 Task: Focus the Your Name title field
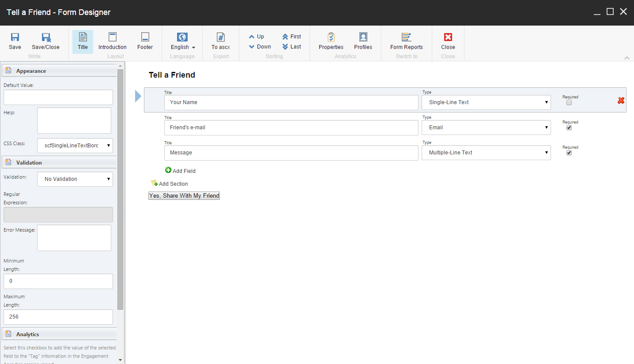(x=291, y=102)
